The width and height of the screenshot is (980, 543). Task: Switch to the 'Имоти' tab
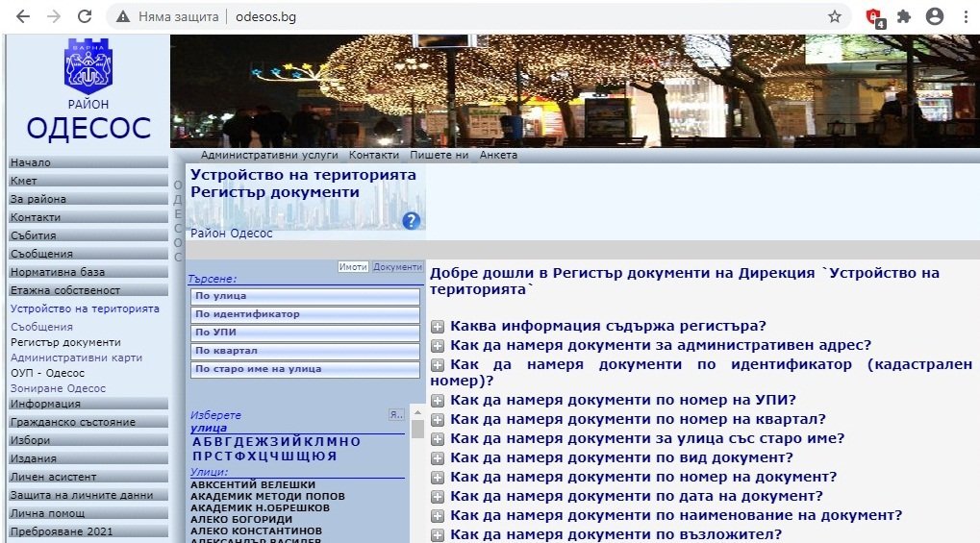tap(353, 267)
